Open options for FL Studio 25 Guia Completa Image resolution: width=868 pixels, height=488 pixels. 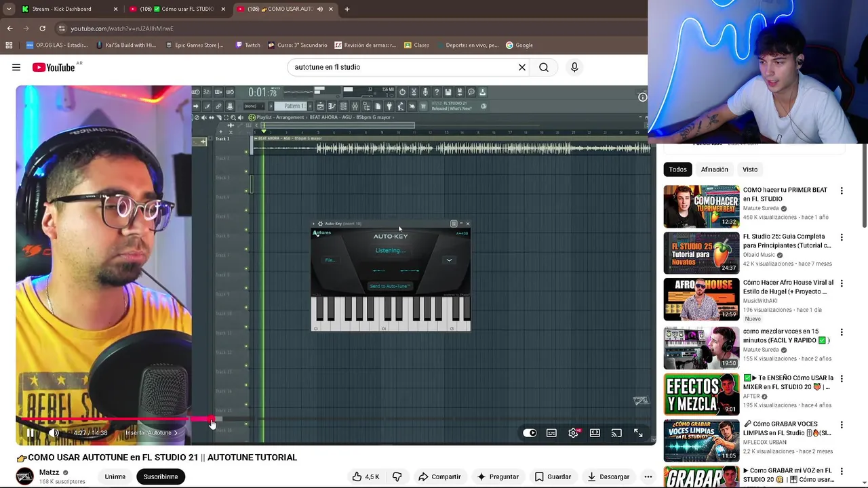[x=842, y=238]
